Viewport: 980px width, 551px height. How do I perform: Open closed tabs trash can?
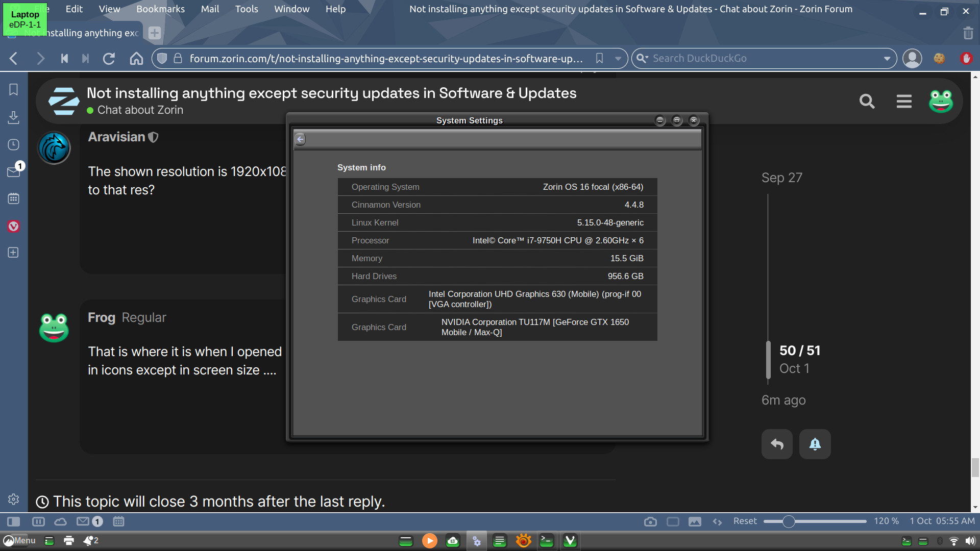point(968,33)
